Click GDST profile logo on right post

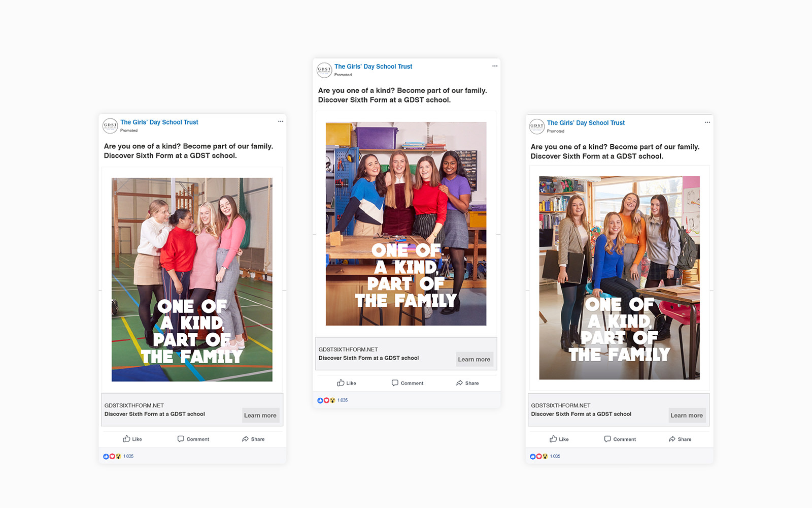click(x=537, y=126)
